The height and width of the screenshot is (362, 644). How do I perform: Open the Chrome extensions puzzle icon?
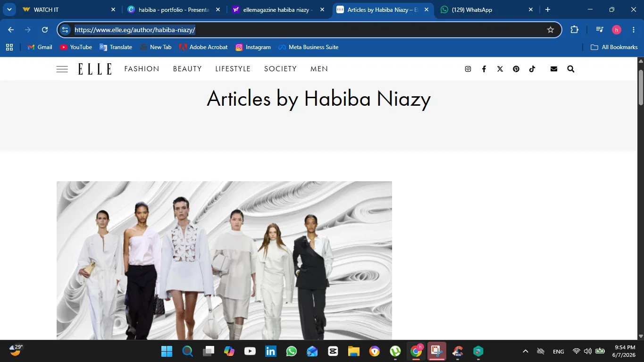click(574, 30)
